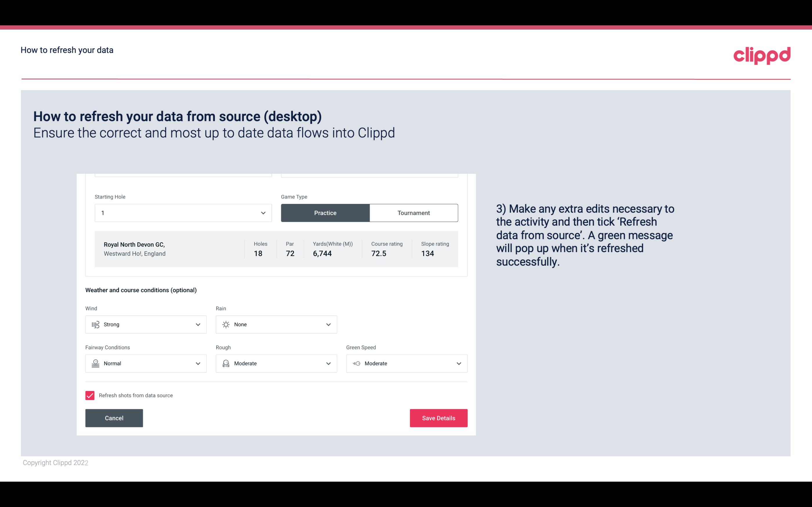Click the wind condition icon
The height and width of the screenshot is (507, 812).
(95, 324)
